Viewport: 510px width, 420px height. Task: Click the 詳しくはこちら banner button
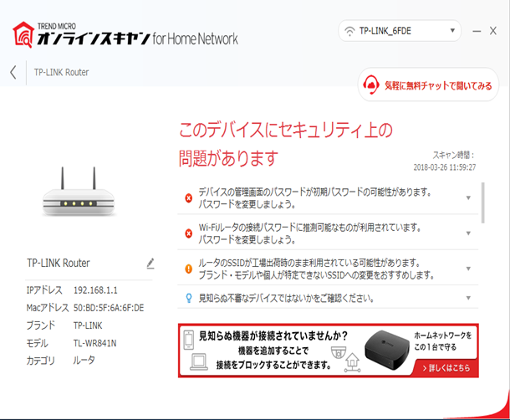446,368
